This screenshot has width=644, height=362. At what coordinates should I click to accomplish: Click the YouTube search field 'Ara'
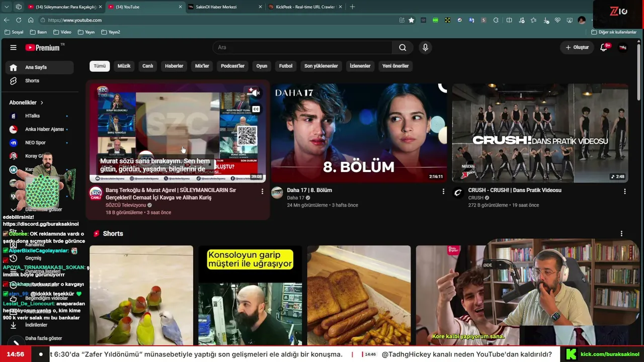click(x=303, y=47)
